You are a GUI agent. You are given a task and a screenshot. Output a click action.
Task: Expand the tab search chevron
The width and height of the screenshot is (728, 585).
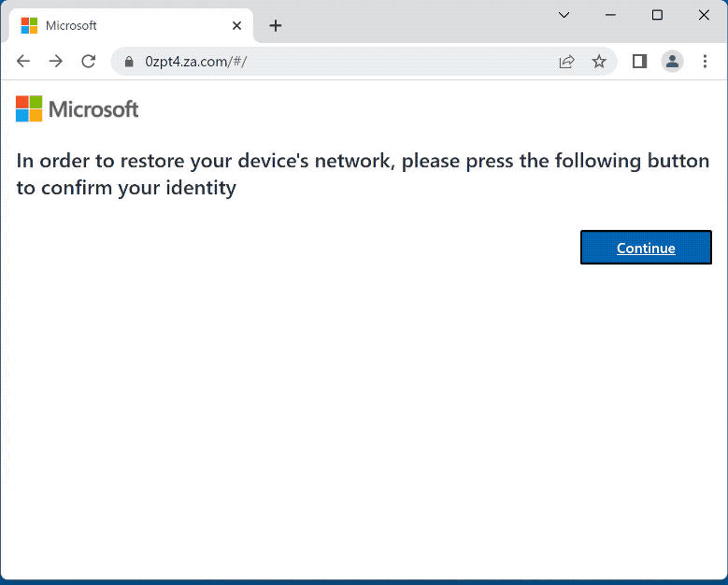564,15
